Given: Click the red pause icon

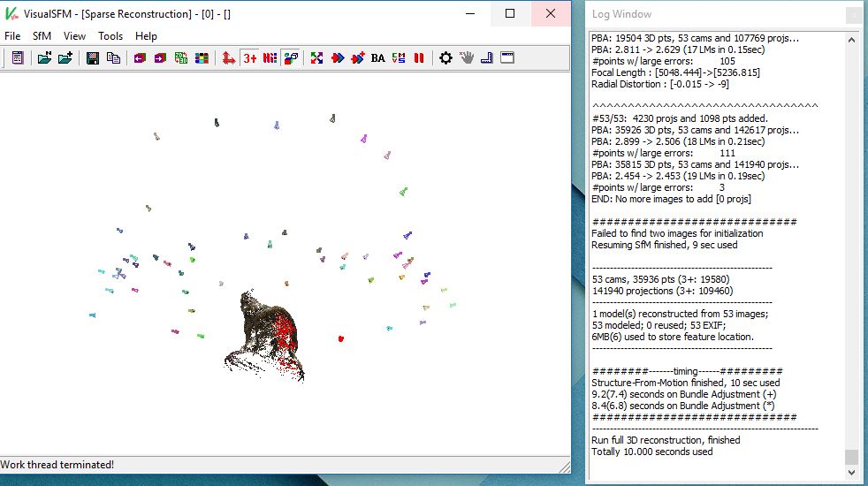Looking at the screenshot, I should click(419, 58).
